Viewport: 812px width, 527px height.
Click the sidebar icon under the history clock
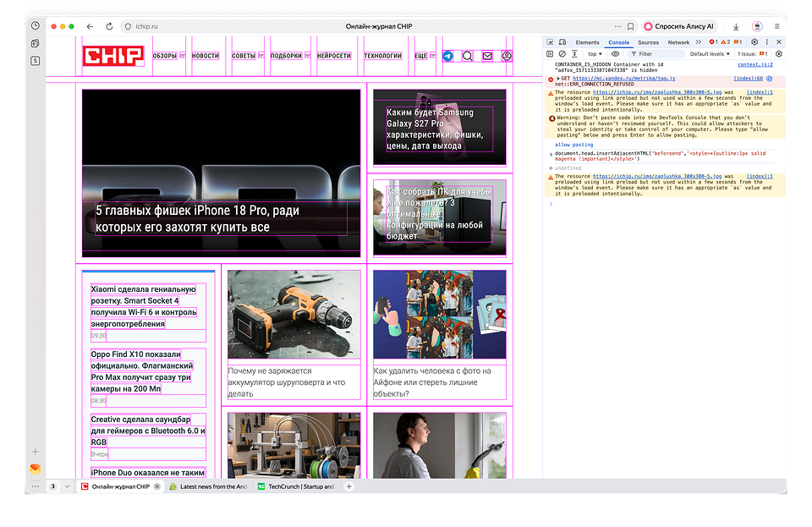(36, 43)
